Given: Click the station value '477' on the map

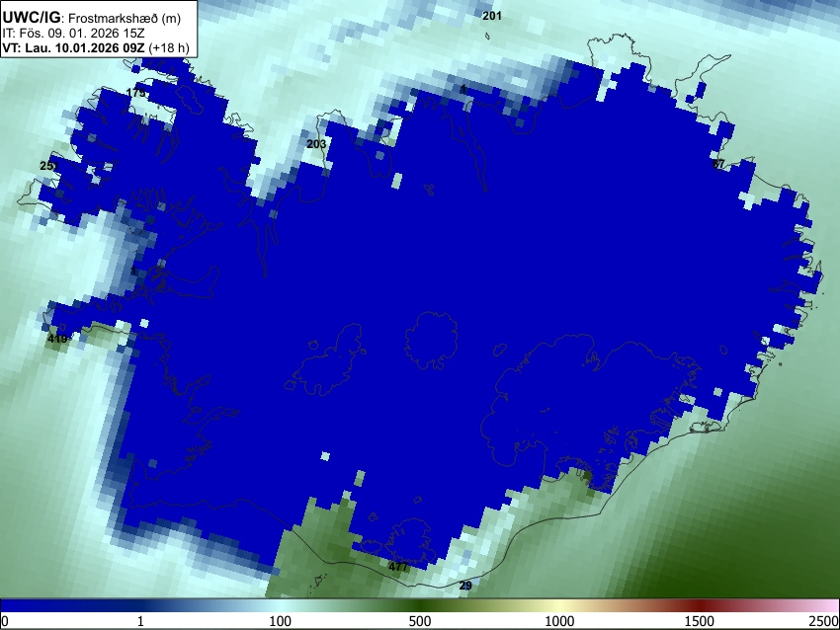Looking at the screenshot, I should (398, 567).
